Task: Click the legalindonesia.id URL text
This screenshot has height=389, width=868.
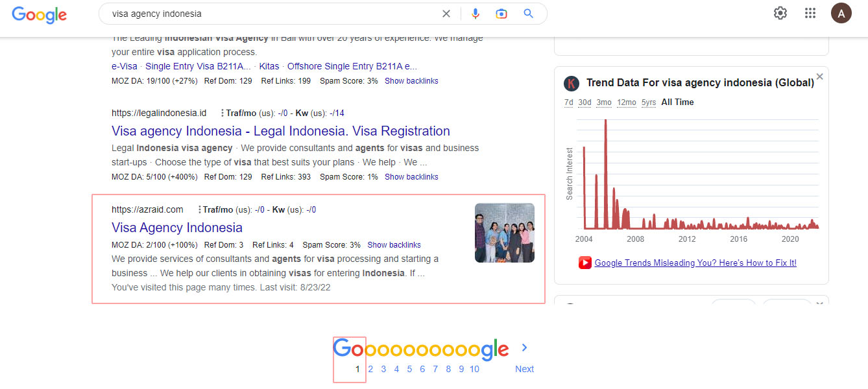Action: tap(159, 113)
